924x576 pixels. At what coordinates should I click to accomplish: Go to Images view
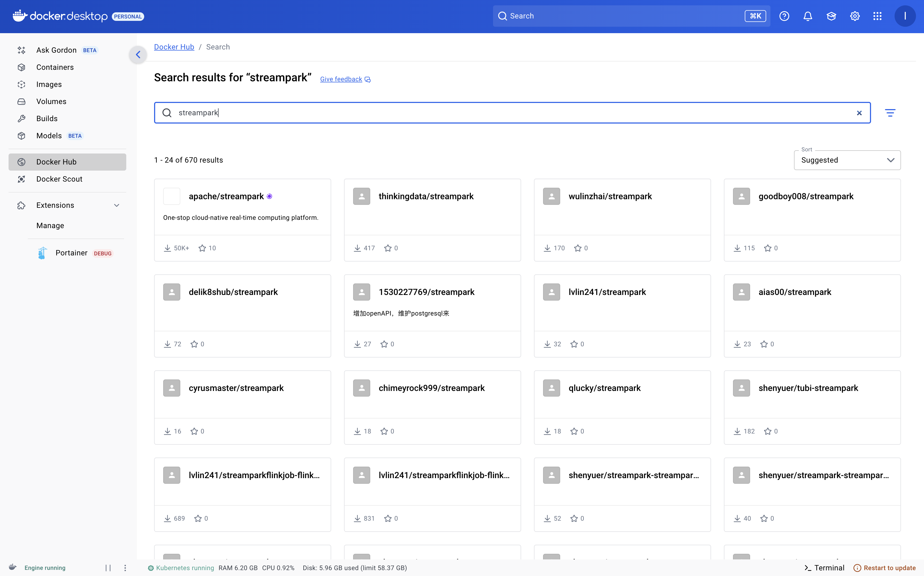67,84
